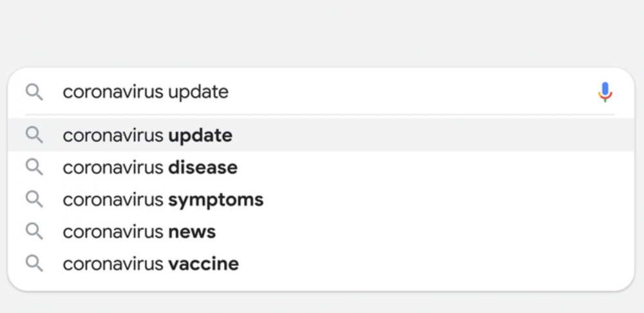
Task: Click magnifier icon beside 'coronavirus update' suggestion
Action: pos(34,135)
